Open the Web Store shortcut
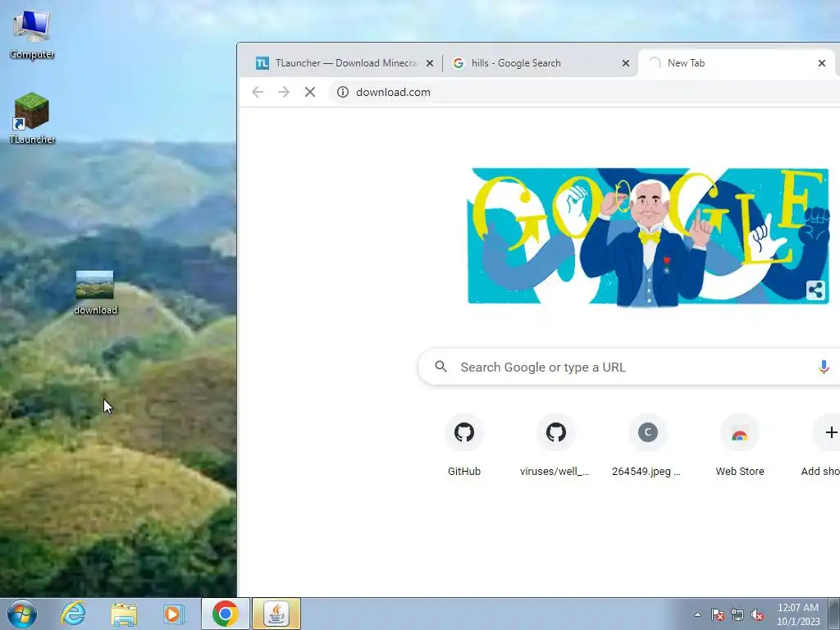This screenshot has height=630, width=840. pyautogui.click(x=740, y=445)
